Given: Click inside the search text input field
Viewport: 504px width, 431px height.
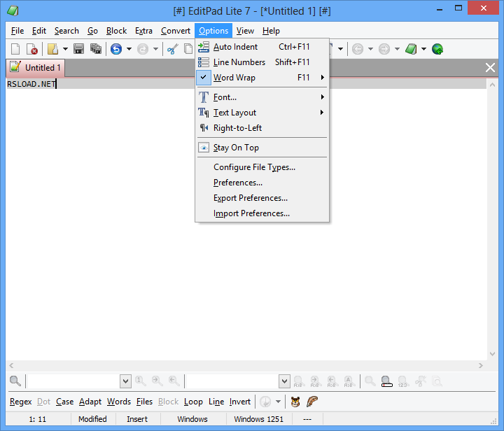Looking at the screenshot, I should click(x=73, y=381).
